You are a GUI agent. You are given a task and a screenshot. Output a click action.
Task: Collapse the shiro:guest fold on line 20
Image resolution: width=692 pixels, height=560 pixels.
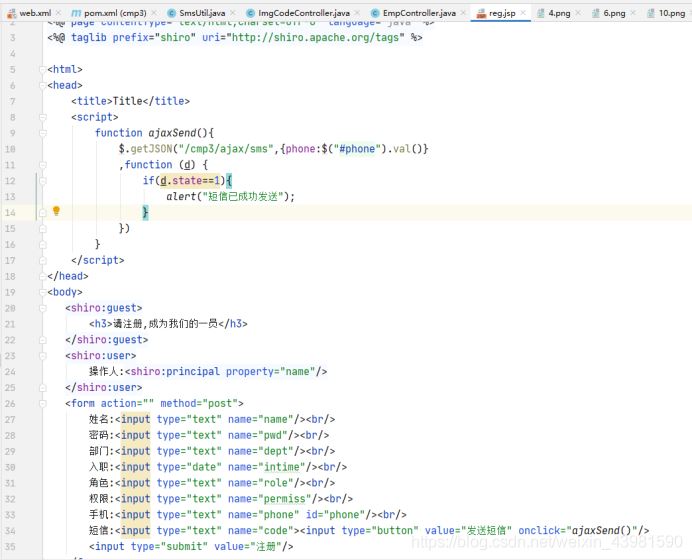click(x=43, y=308)
